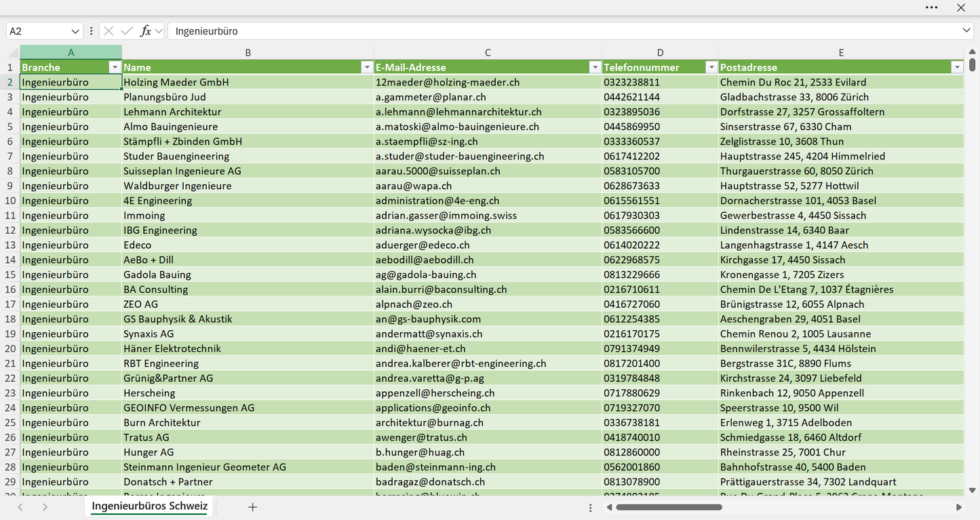The height and width of the screenshot is (520, 980).
Task: Select phone number 0617412202
Action: [x=660, y=156]
